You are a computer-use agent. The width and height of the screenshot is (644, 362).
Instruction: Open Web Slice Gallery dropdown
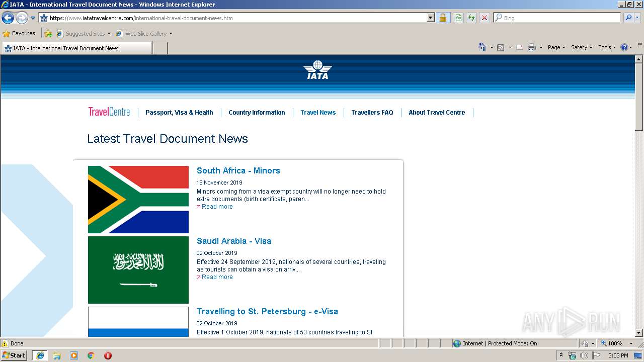coord(144,34)
